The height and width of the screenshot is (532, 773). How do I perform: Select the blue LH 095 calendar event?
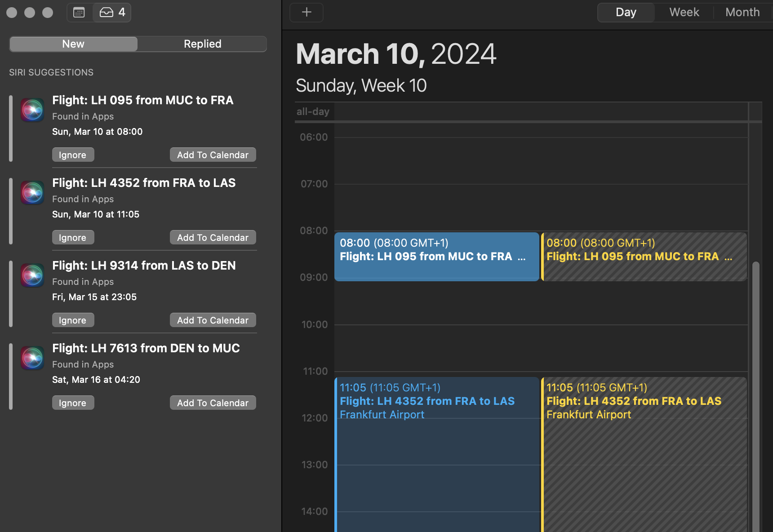pyautogui.click(x=436, y=257)
